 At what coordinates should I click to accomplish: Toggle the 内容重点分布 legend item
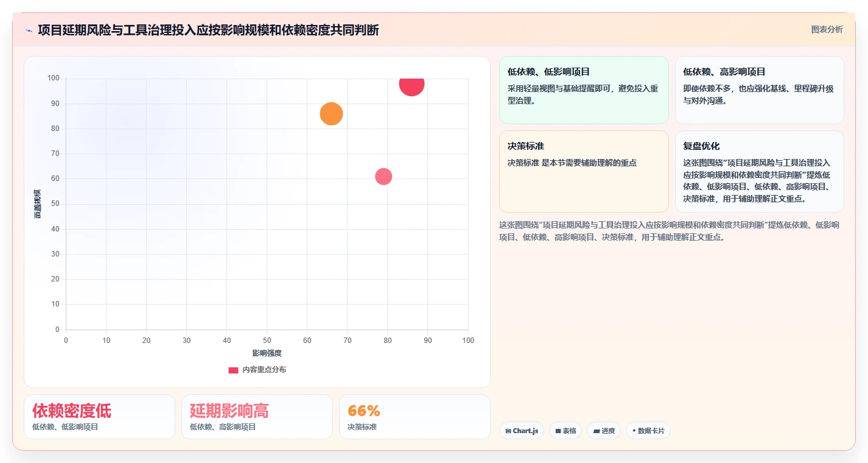[257, 370]
